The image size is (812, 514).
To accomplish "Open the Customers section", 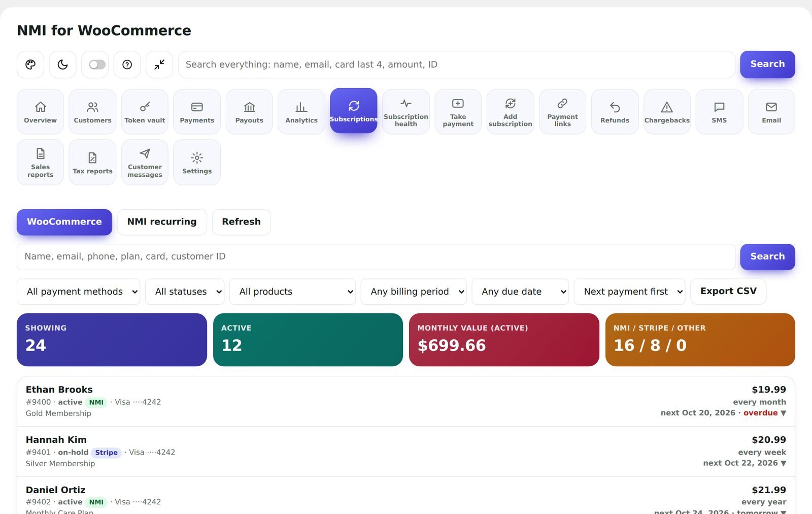I will click(92, 112).
